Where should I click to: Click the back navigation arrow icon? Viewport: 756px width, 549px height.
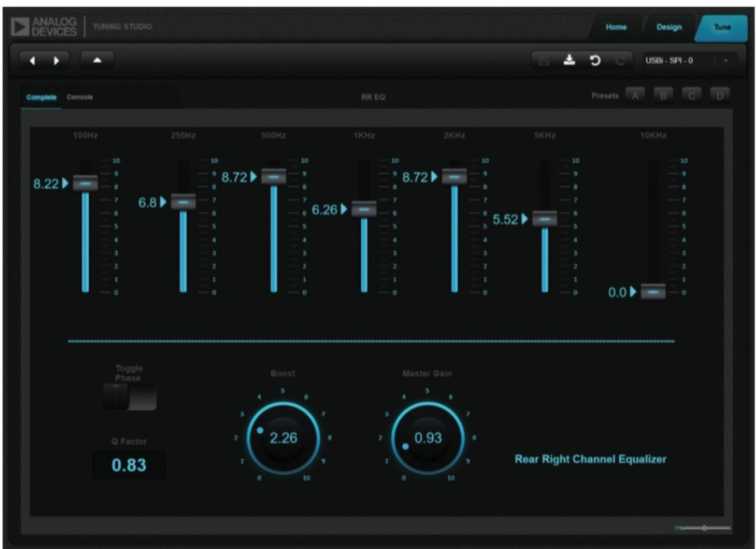pos(32,61)
